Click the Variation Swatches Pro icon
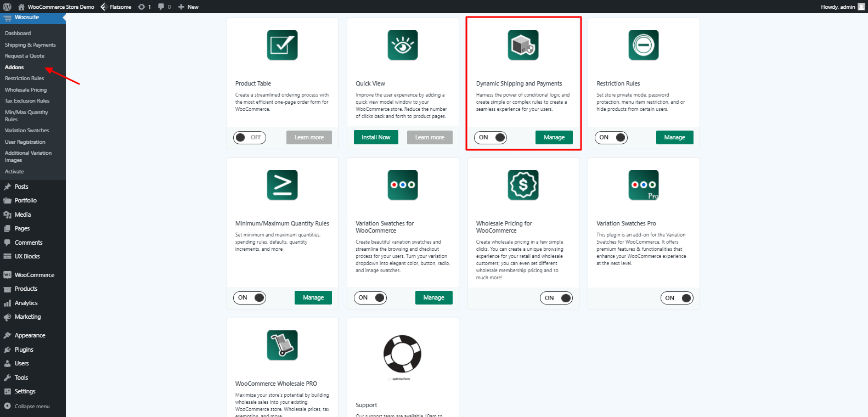The image size is (868, 417). (x=644, y=185)
